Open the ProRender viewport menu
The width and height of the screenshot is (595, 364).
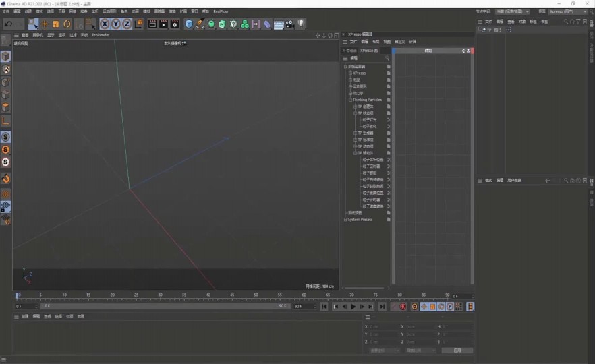[101, 35]
